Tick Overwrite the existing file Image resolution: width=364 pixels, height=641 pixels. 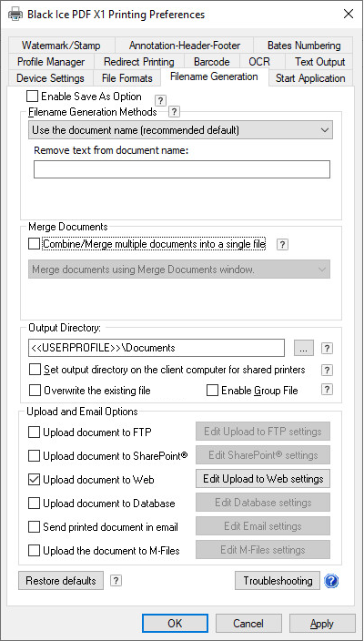coord(35,391)
